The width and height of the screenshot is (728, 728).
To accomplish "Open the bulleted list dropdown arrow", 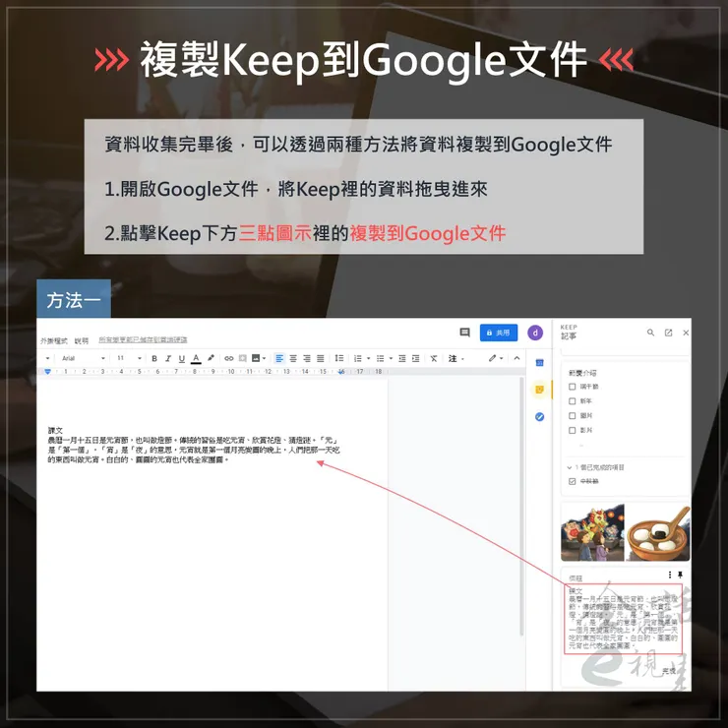I will pos(391,358).
